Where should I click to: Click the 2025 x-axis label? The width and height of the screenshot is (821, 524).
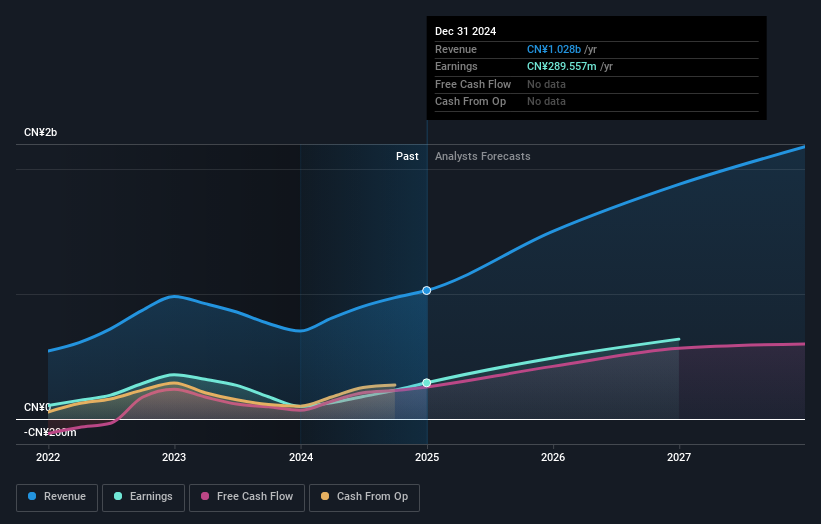click(427, 458)
